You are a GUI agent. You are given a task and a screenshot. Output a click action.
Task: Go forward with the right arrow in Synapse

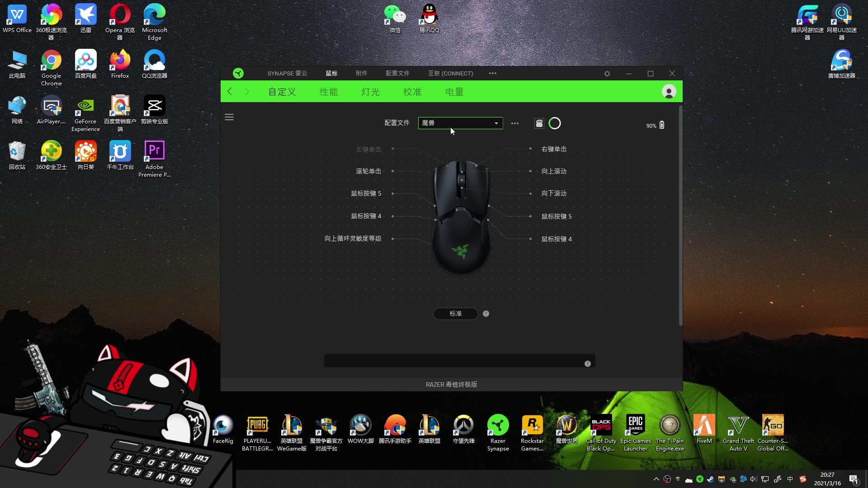[247, 92]
